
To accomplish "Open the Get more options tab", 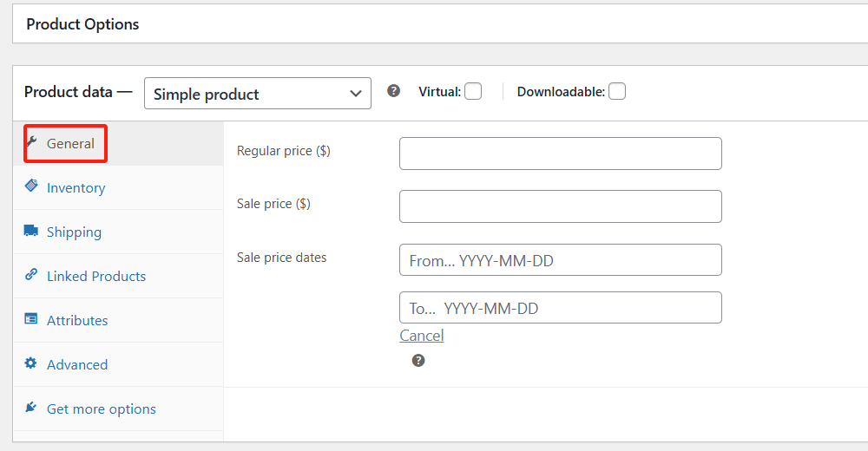I will 118,409.
